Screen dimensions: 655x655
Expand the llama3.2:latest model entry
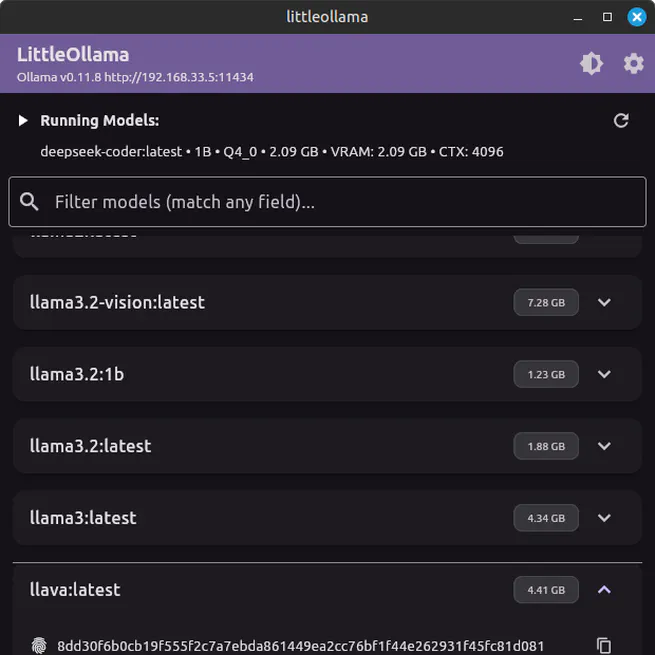click(604, 446)
